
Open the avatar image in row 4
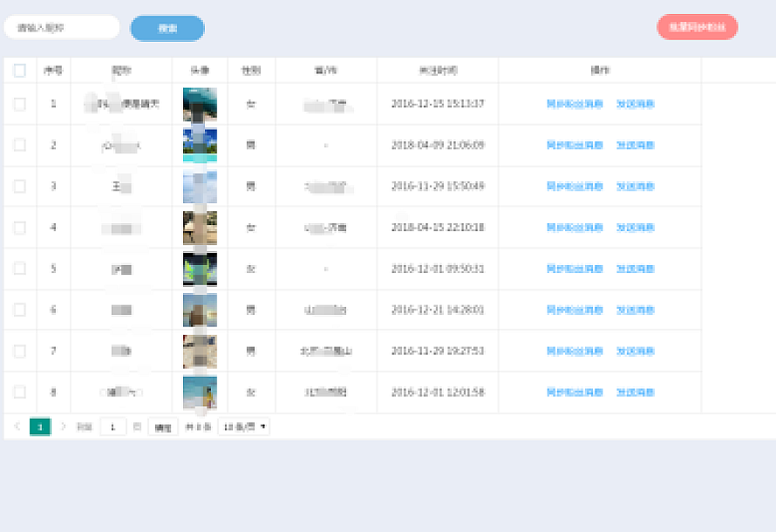(x=200, y=228)
